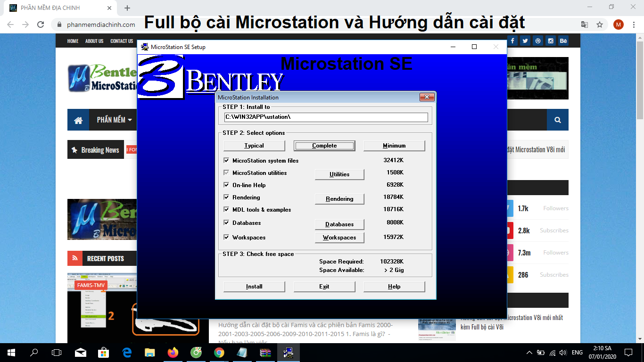The image size is (644, 362).
Task: Disable the Databases install option
Action: [x=226, y=222]
